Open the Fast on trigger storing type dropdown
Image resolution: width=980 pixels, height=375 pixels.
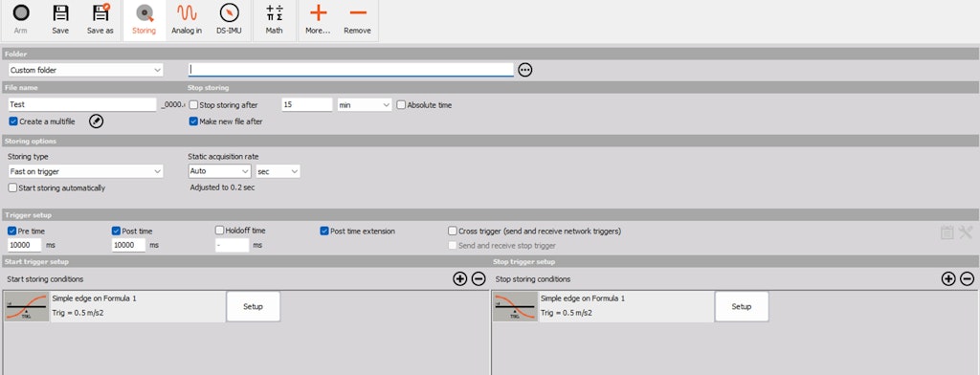coord(85,171)
